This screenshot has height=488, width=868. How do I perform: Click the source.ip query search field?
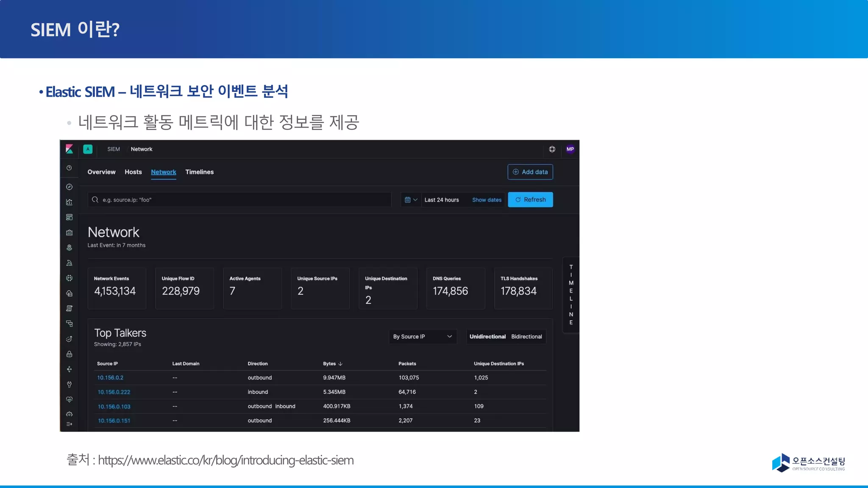[239, 200]
